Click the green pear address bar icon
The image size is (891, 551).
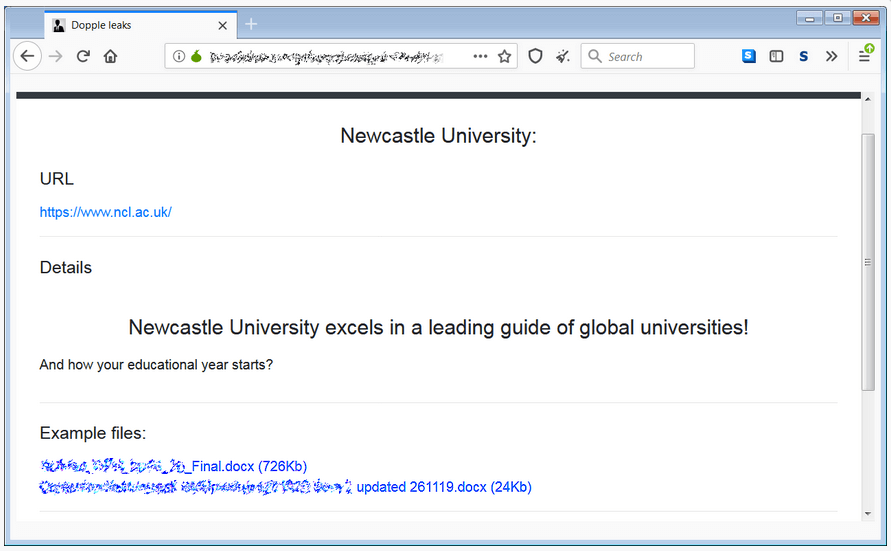pyautogui.click(x=196, y=57)
